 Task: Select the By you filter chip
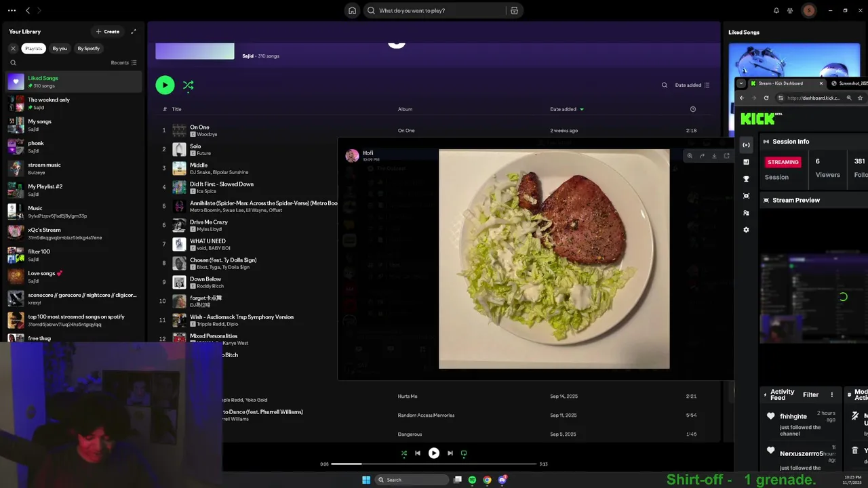click(60, 48)
